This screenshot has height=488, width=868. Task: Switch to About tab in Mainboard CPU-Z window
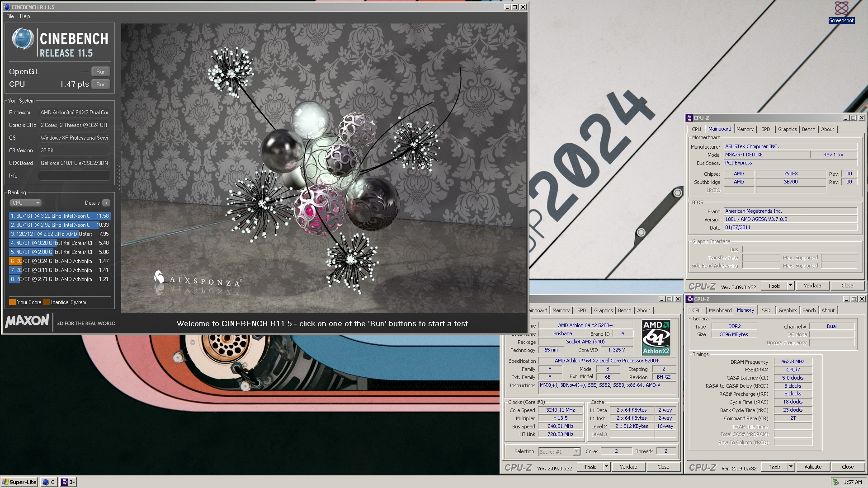click(x=827, y=129)
